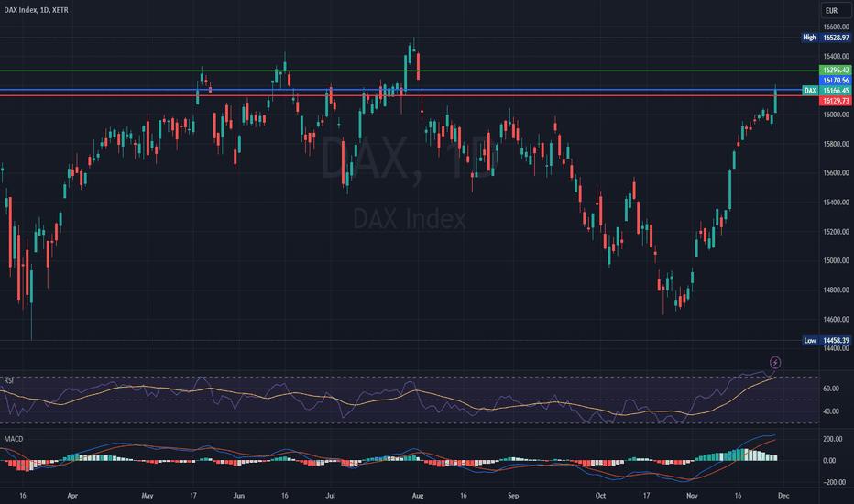
Task: Click the RSI indicator label
Action: pos(9,380)
